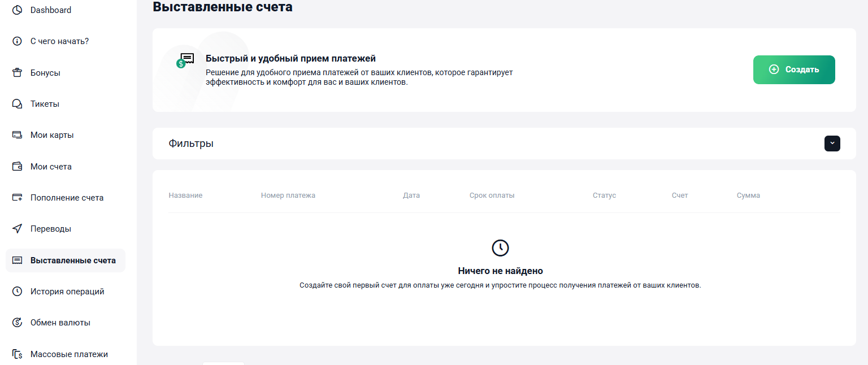The width and height of the screenshot is (868, 365).
Task: Click the Массовые платежи icon
Action: (18, 354)
